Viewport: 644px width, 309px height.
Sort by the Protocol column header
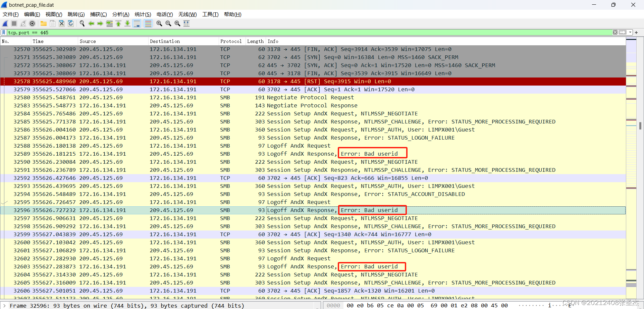232,41
